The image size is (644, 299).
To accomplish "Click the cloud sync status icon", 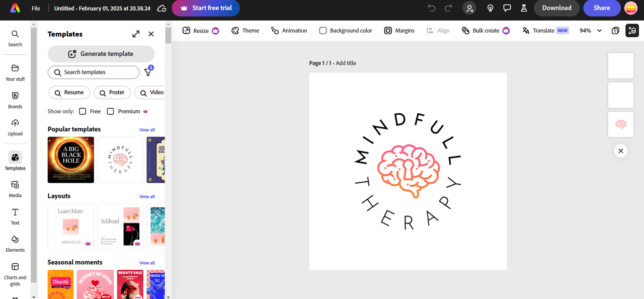I will [x=162, y=8].
